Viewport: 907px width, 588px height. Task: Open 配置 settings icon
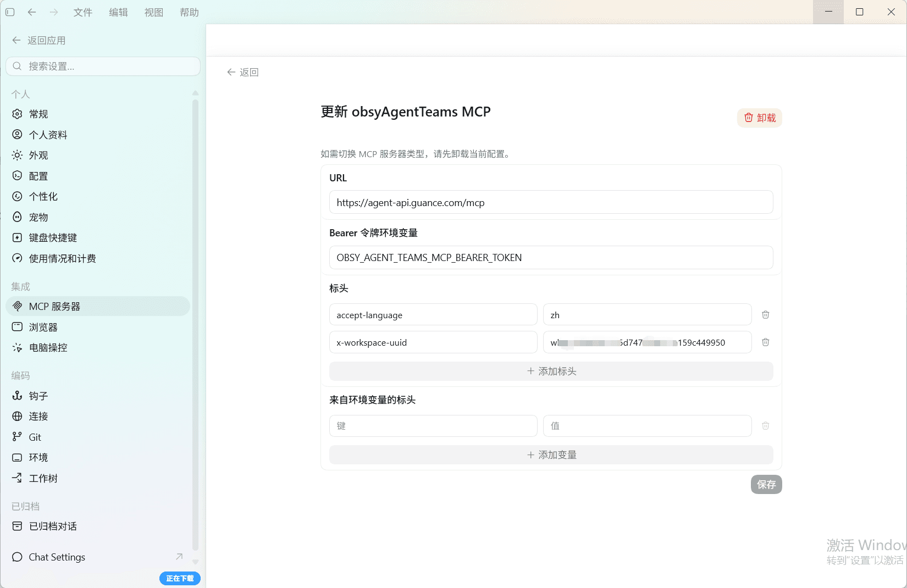pos(17,176)
